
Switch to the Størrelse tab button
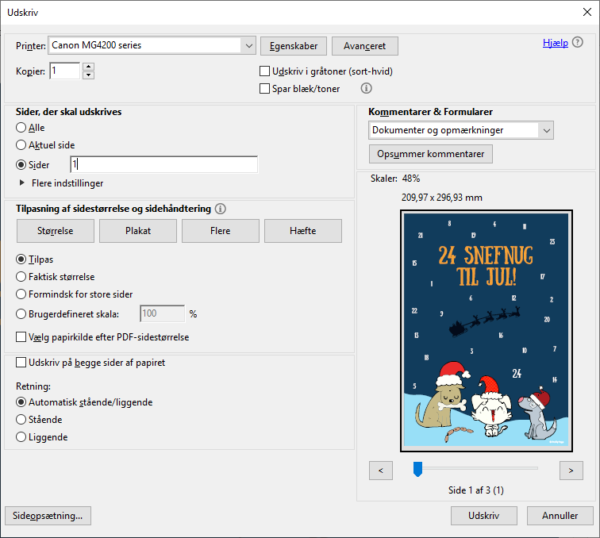55,231
